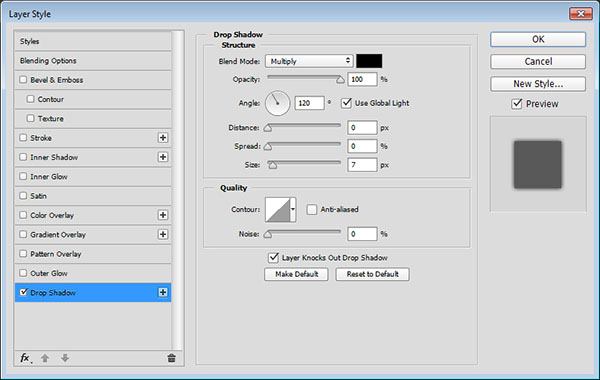
Task: Enable the Outer Glow checkbox
Action: pyautogui.click(x=23, y=273)
